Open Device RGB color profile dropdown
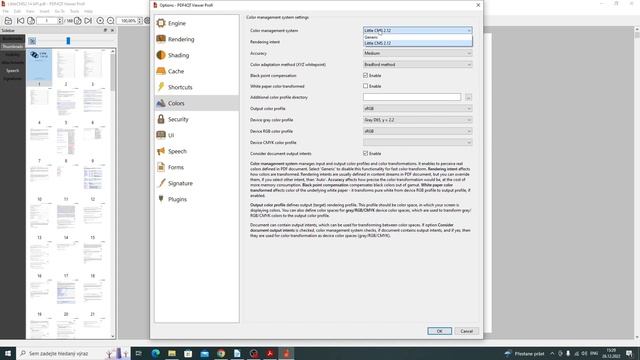Image resolution: width=640 pixels, height=360 pixels. 418,131
